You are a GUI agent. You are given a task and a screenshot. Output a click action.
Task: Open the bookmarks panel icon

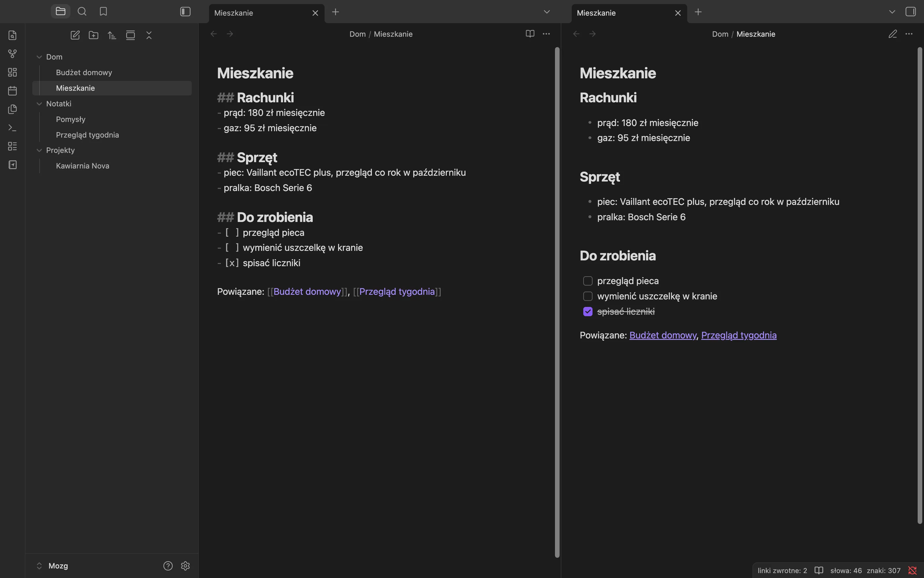coord(103,12)
